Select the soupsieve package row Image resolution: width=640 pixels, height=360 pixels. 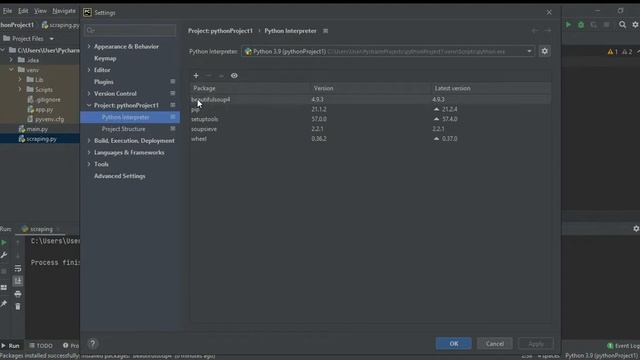[x=370, y=129]
